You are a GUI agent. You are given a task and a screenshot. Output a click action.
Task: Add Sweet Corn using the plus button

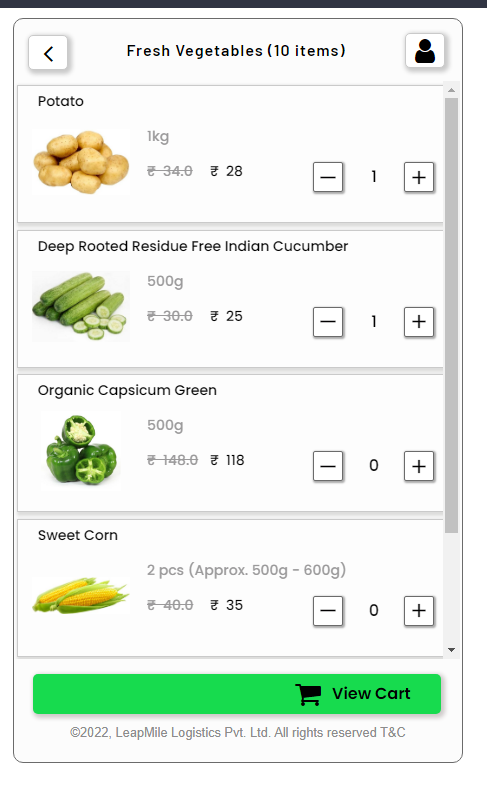pos(419,611)
